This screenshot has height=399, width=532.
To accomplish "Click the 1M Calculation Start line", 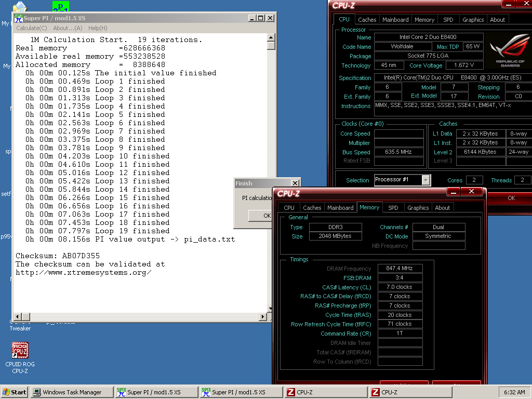I will pyautogui.click(x=116, y=39).
